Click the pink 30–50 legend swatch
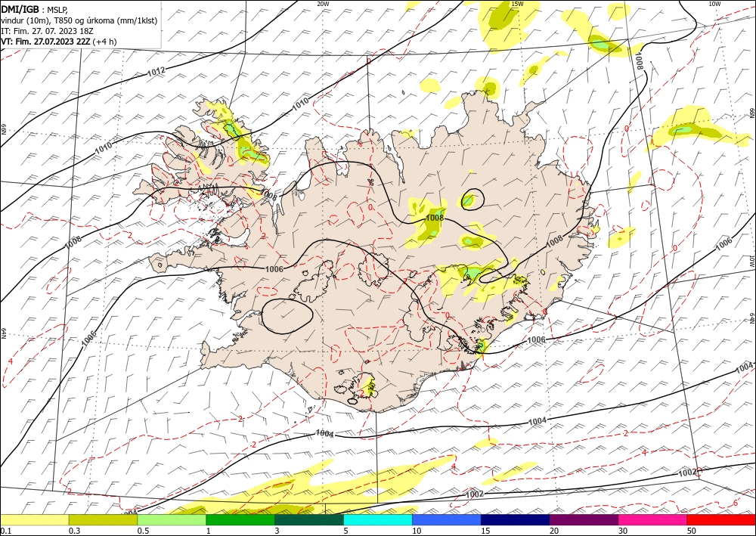 click(x=652, y=520)
